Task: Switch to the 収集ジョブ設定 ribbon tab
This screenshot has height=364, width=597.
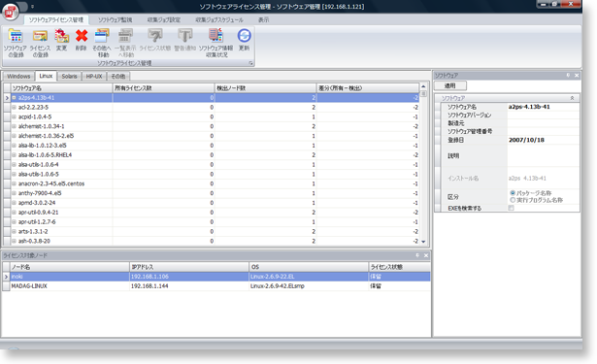Action: point(164,19)
